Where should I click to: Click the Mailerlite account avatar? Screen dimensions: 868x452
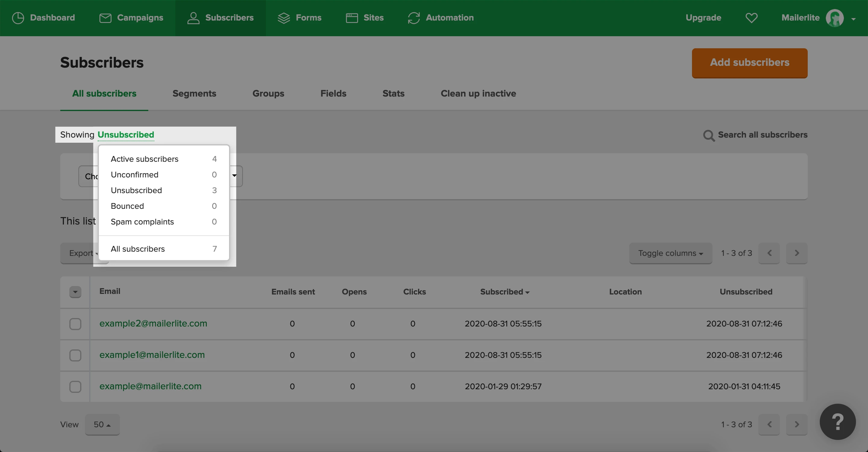tap(835, 18)
